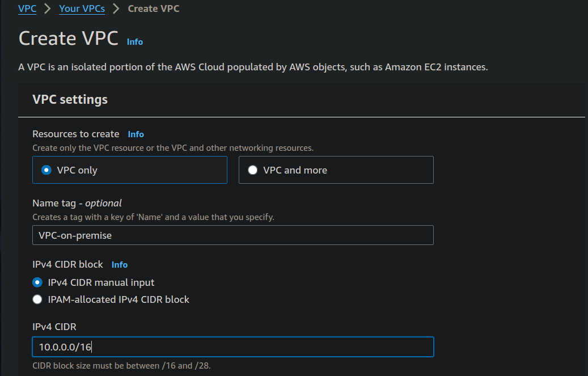The width and height of the screenshot is (588, 376).
Task: Click chevron after Your VPCs breadcrumb
Action: [x=116, y=9]
